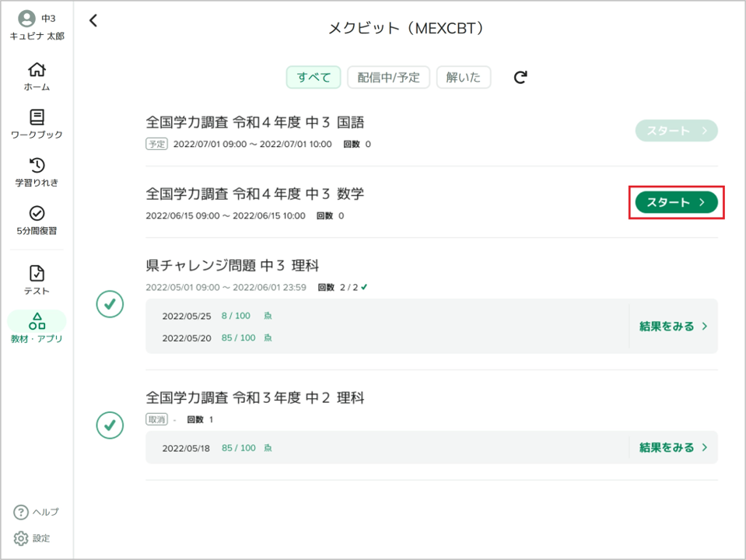Click completed checkmark for 県チャレンジ問題
The image size is (746, 560).
tap(110, 303)
